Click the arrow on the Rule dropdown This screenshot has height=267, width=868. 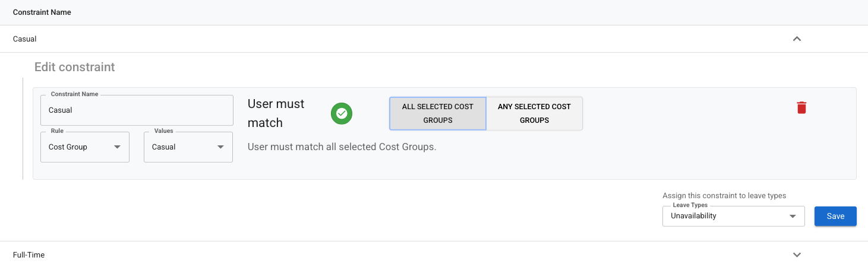click(x=117, y=147)
